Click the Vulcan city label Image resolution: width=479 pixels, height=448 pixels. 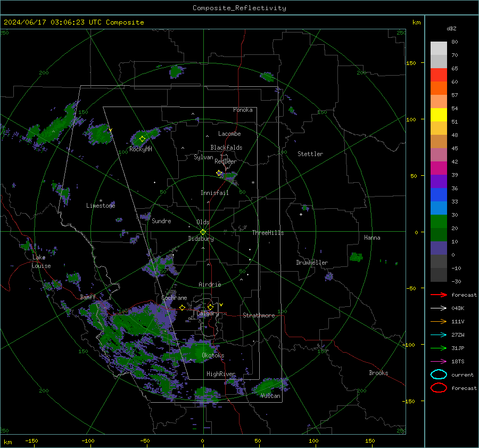(270, 396)
